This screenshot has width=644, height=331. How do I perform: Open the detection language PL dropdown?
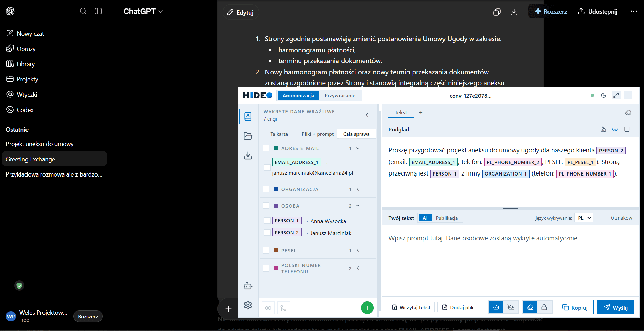point(584,218)
